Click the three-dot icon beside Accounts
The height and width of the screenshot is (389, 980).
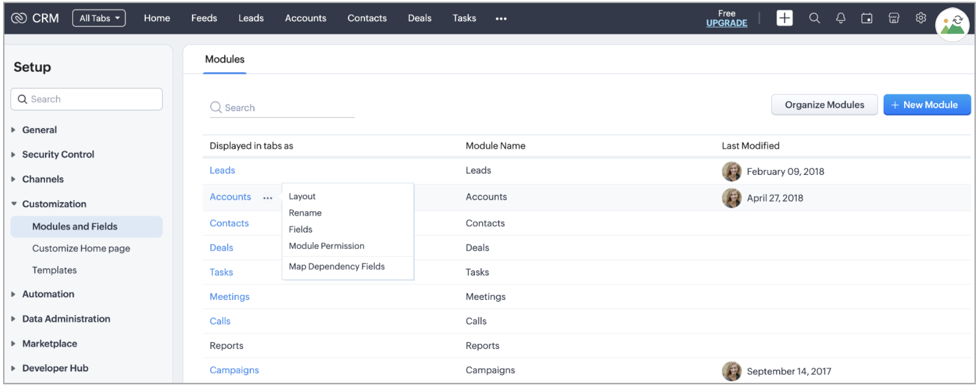[x=268, y=198]
